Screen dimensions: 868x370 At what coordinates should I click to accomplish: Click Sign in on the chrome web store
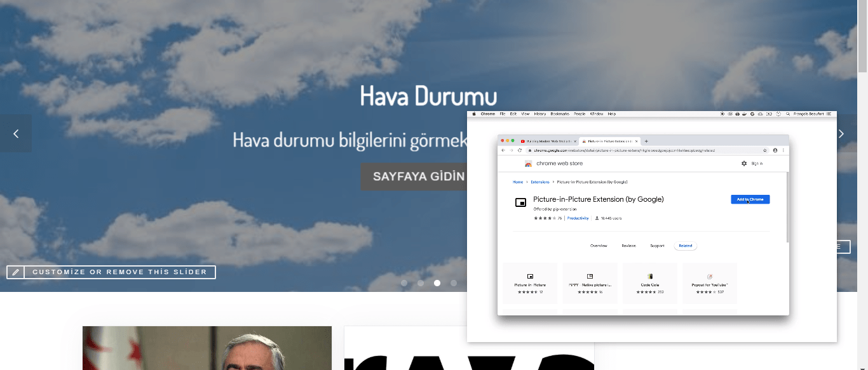[757, 164]
